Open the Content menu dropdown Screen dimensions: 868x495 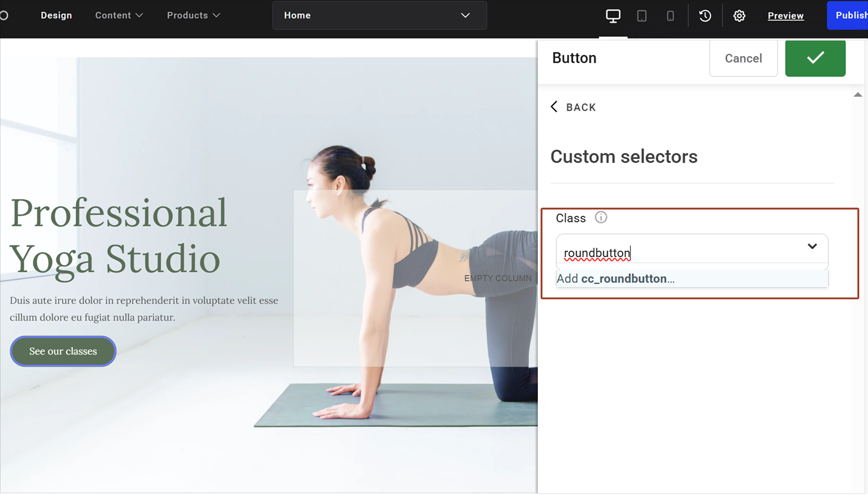[118, 15]
